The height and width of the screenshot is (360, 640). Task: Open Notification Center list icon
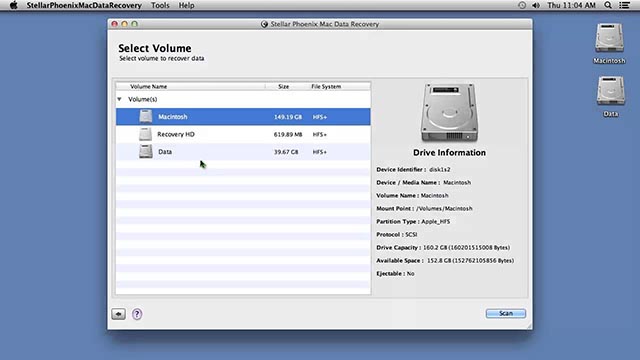[x=624, y=5]
